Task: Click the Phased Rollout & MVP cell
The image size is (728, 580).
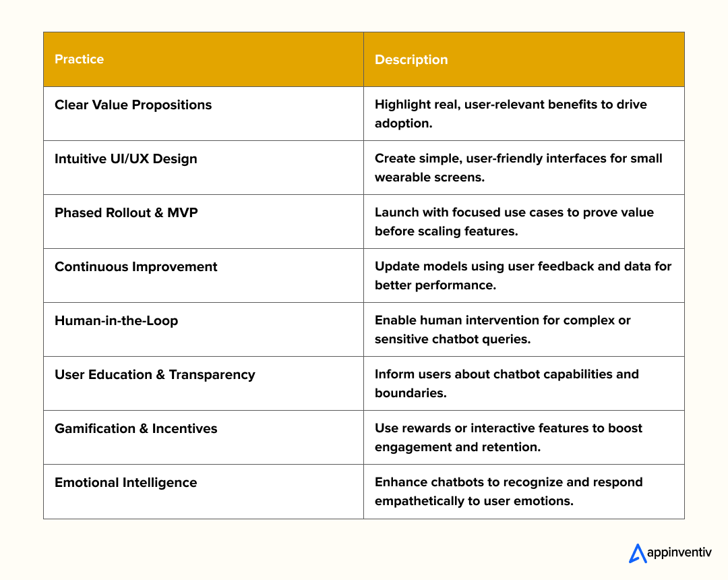Action: (x=126, y=213)
